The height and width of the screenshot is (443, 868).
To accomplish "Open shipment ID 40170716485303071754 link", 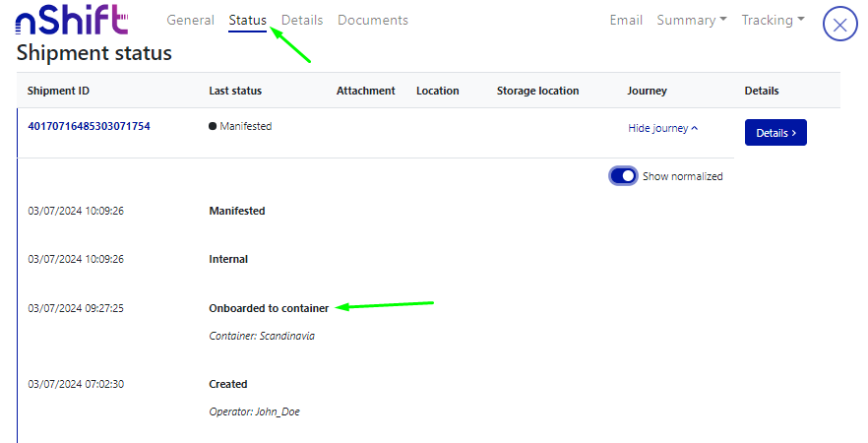I will click(x=89, y=126).
